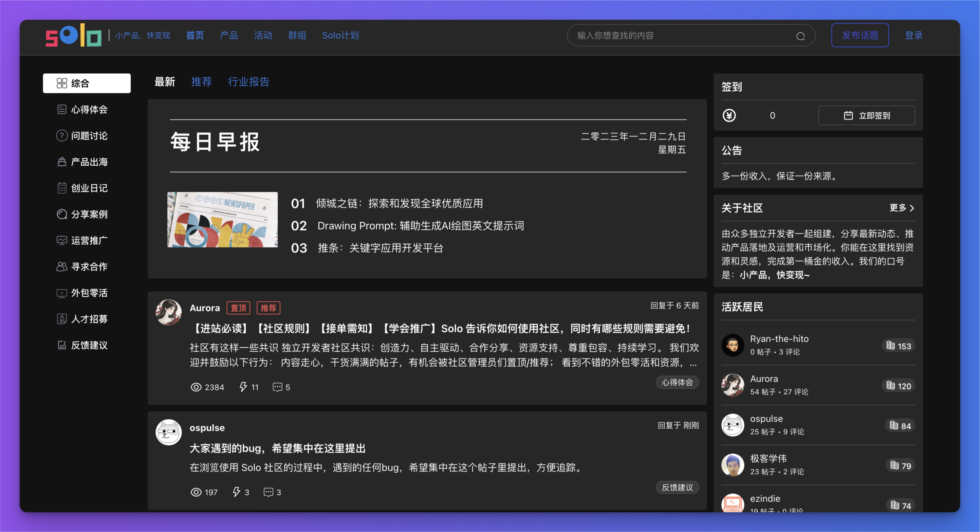Click the eye views icon on Aurora's post

click(x=196, y=387)
